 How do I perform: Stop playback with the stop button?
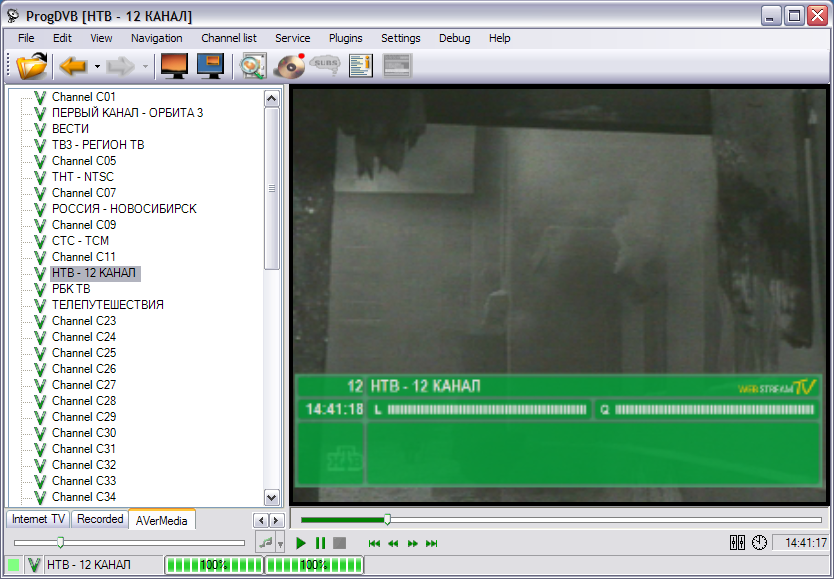(x=339, y=543)
